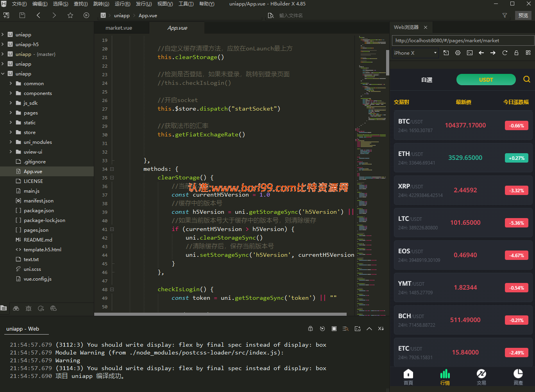The width and height of the screenshot is (535, 392).
Task: Refresh the web browser page
Action: (505, 53)
